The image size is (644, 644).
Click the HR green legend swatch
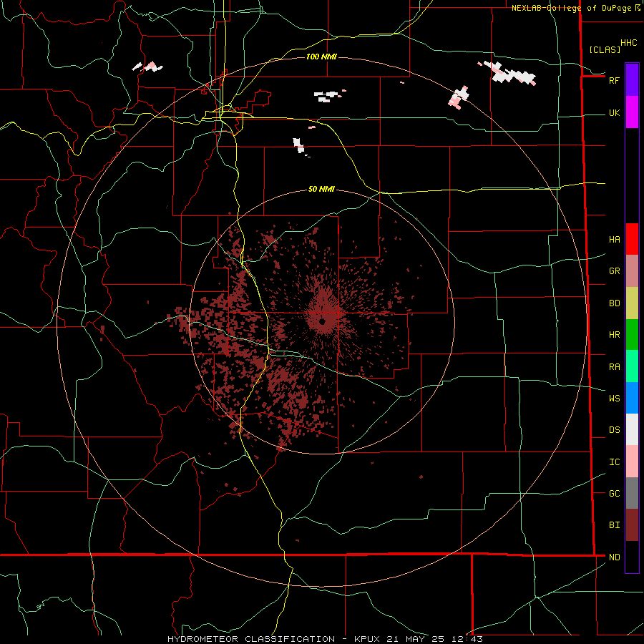click(x=632, y=334)
